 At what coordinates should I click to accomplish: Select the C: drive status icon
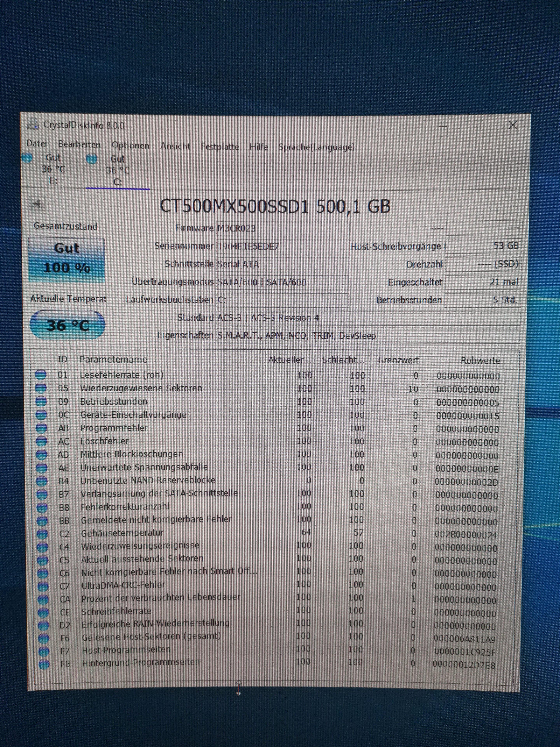(92, 158)
